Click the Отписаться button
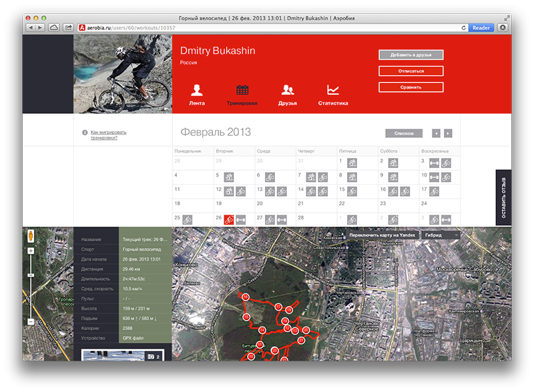This screenshot has height=392, width=534. [411, 71]
